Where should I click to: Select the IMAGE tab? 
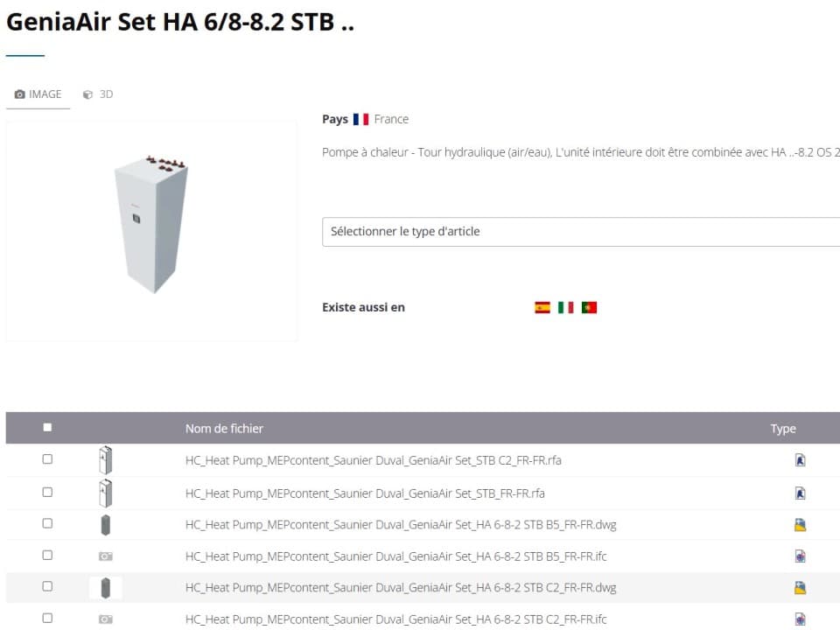38,94
